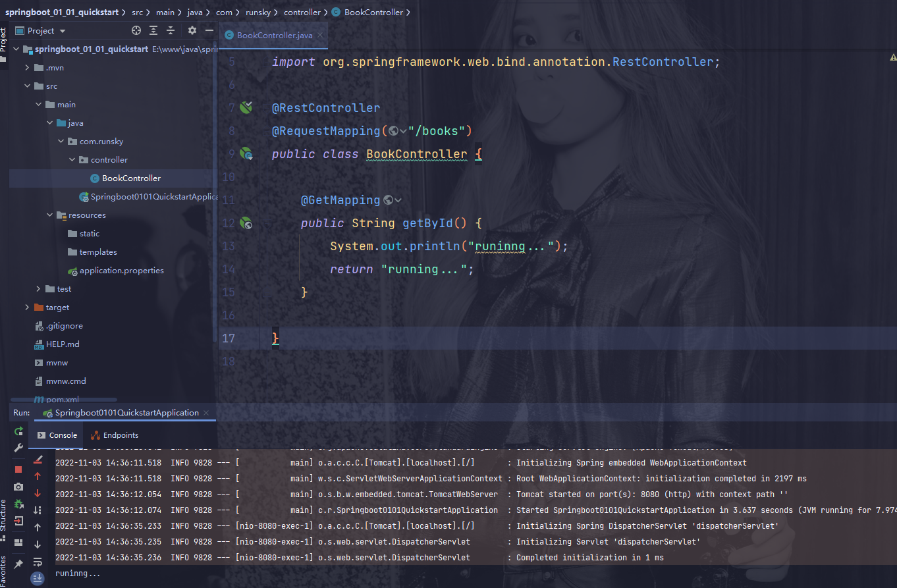Collapse the controller package
Image resolution: width=897 pixels, height=588 pixels.
coord(72,160)
